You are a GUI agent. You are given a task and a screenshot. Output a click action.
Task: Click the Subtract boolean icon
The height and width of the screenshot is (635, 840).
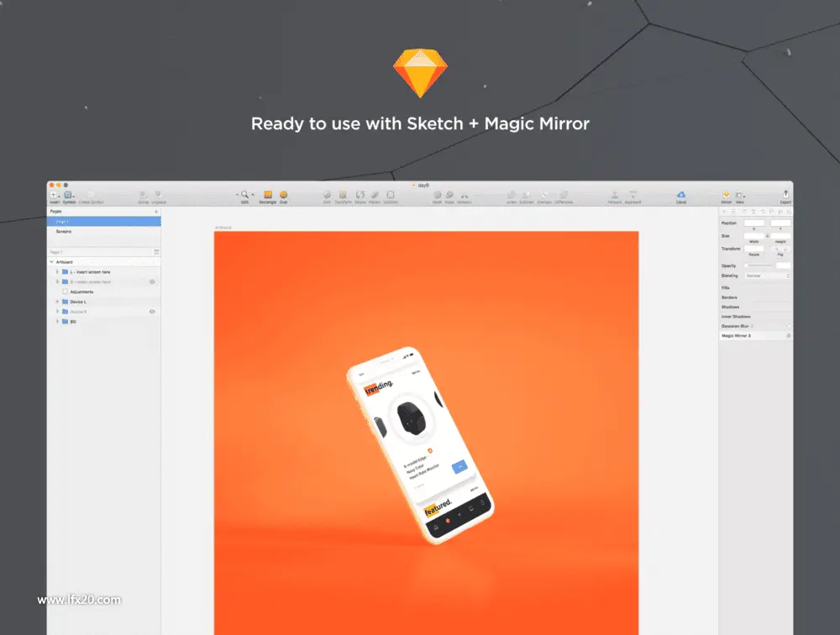527,195
